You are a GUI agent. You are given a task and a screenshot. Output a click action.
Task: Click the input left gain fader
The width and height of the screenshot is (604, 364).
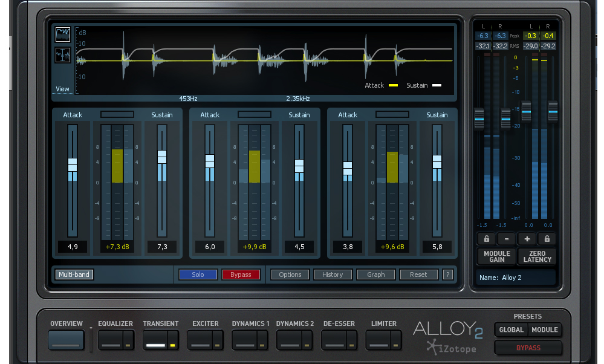point(479,119)
